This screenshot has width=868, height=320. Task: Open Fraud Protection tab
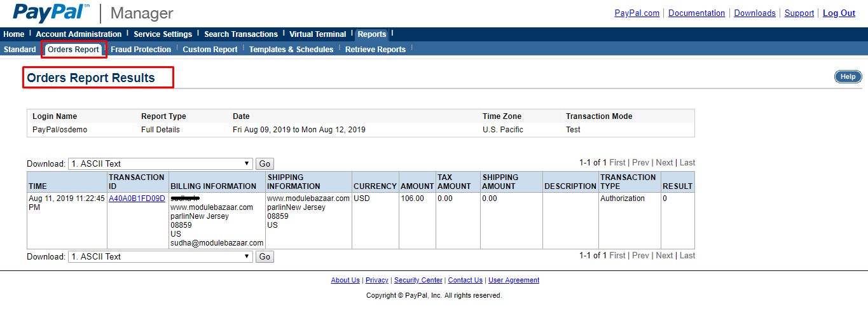coord(141,50)
